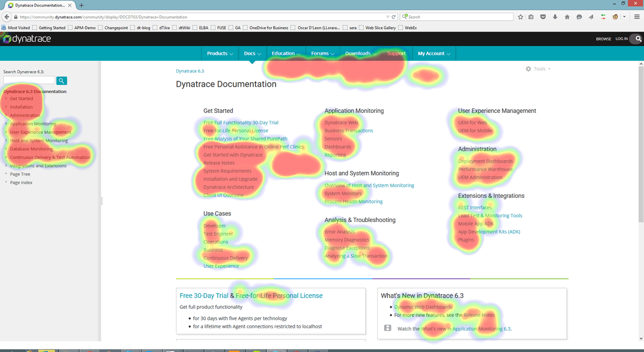Image resolution: width=644 pixels, height=352 pixels.
Task: Show URL history dropdown arrow
Action: (387, 17)
